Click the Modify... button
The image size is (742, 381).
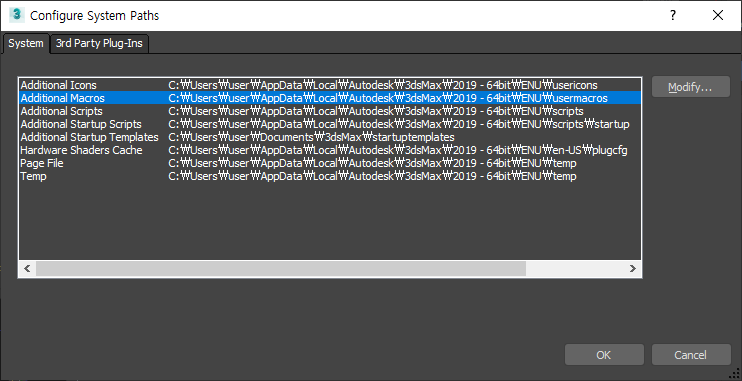coord(690,87)
